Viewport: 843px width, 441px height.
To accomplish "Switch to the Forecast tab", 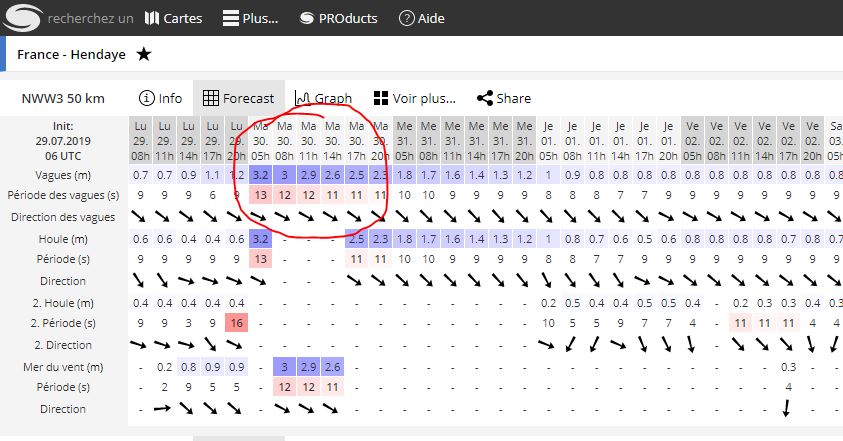I will pyautogui.click(x=237, y=98).
